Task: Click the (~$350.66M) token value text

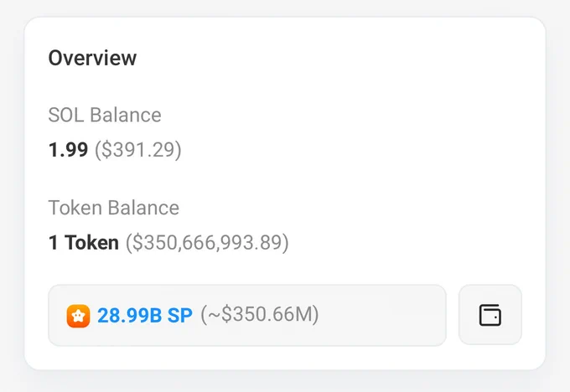Action: tap(260, 314)
